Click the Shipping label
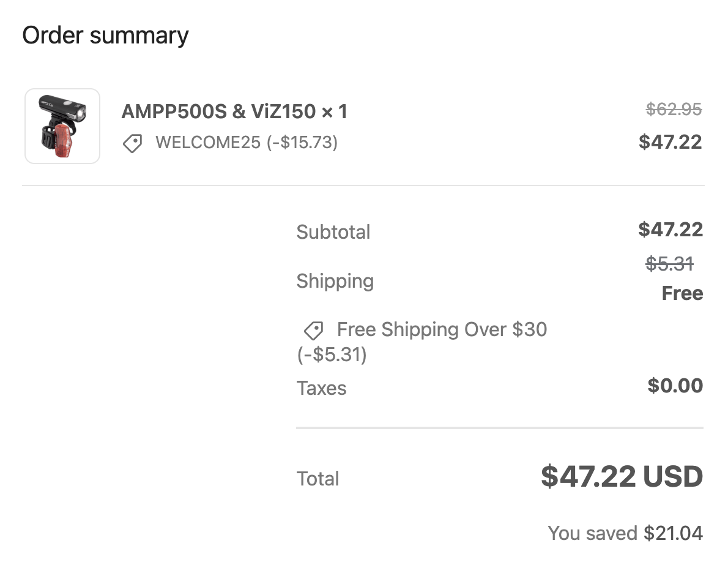The image size is (728, 562). click(x=335, y=281)
